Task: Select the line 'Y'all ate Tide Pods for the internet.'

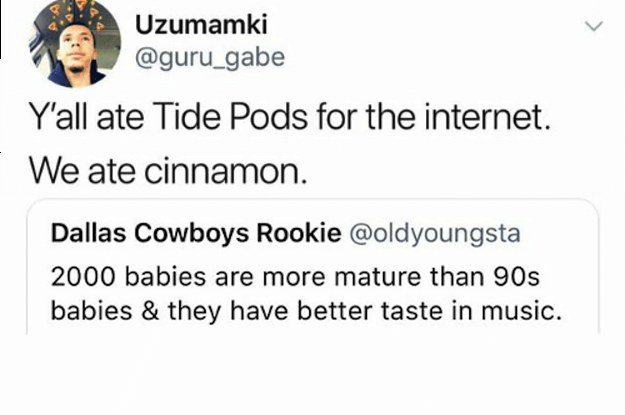Action: [x=290, y=117]
